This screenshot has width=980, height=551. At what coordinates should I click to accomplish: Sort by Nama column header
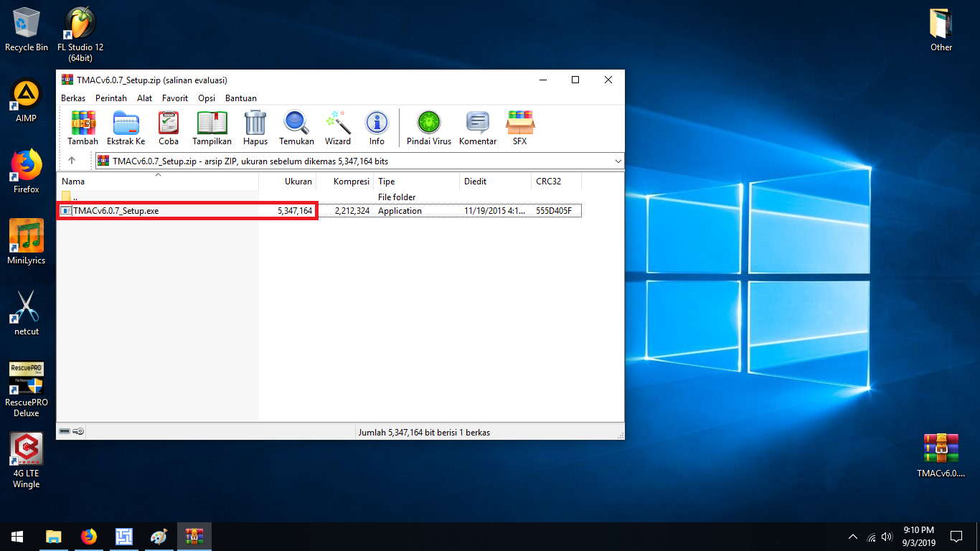pos(158,182)
